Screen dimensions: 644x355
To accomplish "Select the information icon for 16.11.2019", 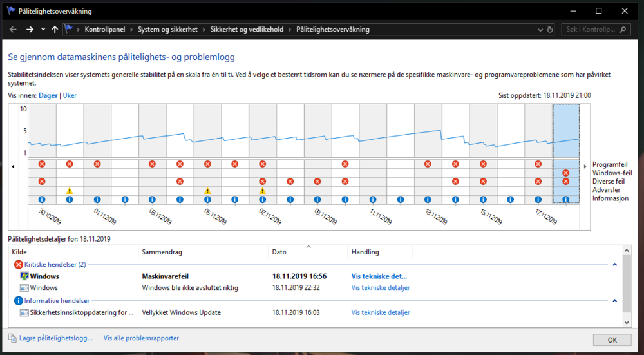I will click(x=510, y=200).
